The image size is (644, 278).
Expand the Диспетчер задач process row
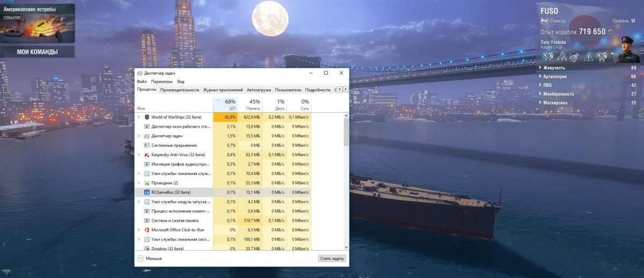(139, 136)
